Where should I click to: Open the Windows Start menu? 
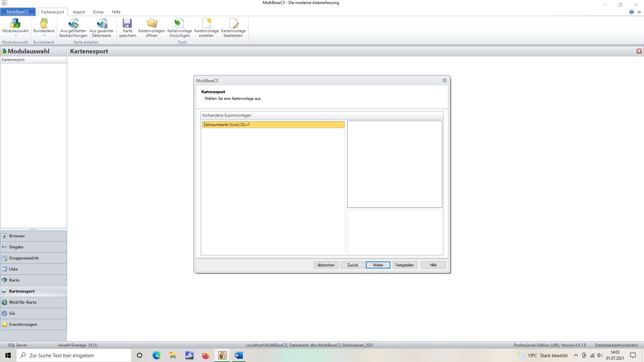click(8, 355)
